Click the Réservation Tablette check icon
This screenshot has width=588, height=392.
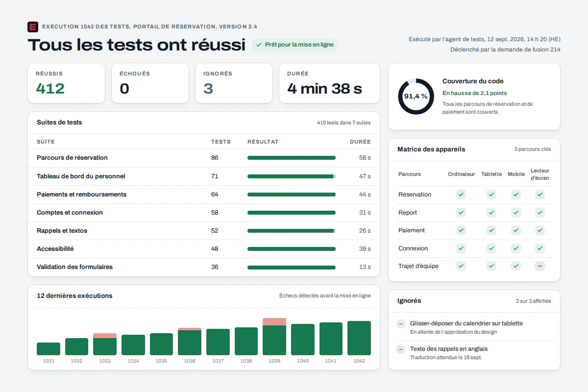tap(491, 195)
